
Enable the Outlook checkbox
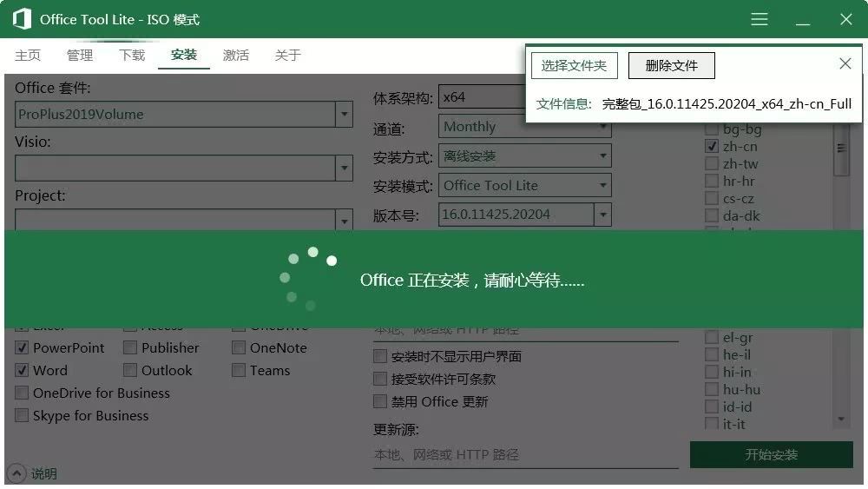pos(130,370)
